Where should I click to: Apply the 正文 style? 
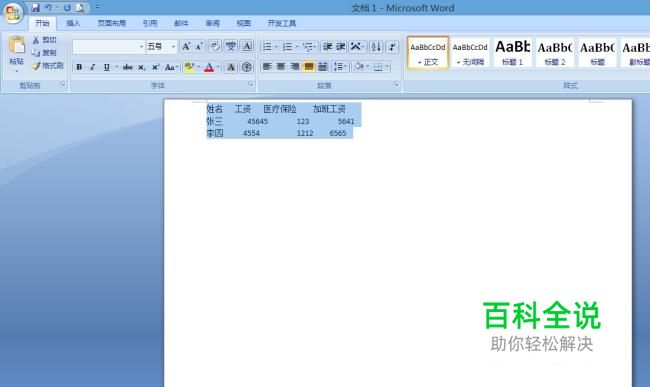pos(428,53)
